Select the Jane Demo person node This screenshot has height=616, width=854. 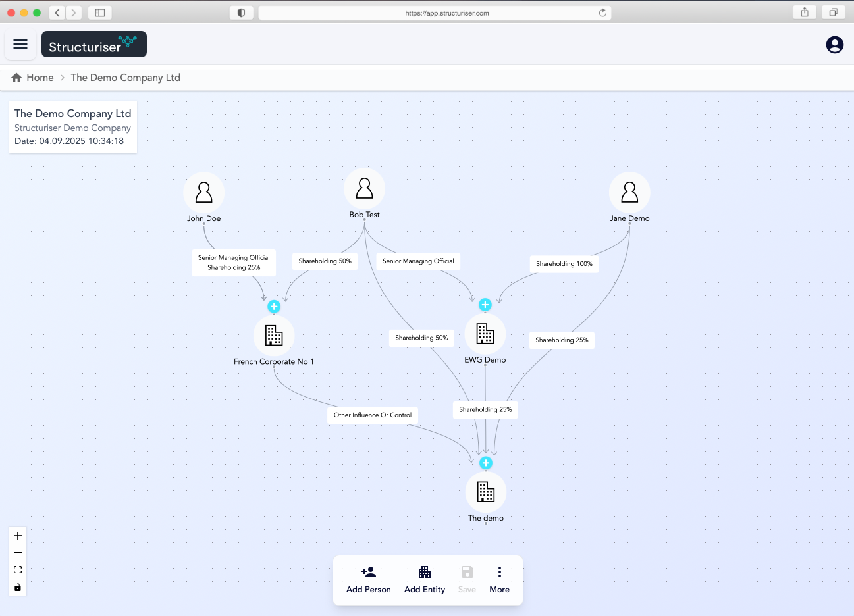coord(629,192)
